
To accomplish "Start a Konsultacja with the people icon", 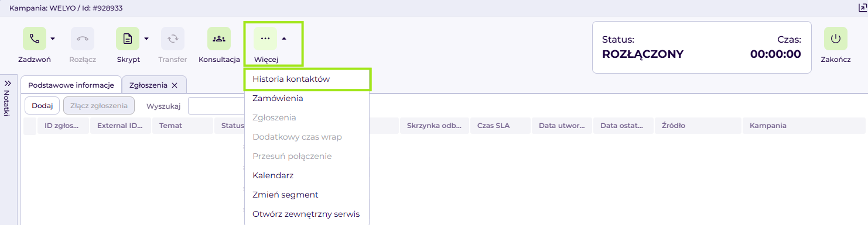I will [x=219, y=39].
